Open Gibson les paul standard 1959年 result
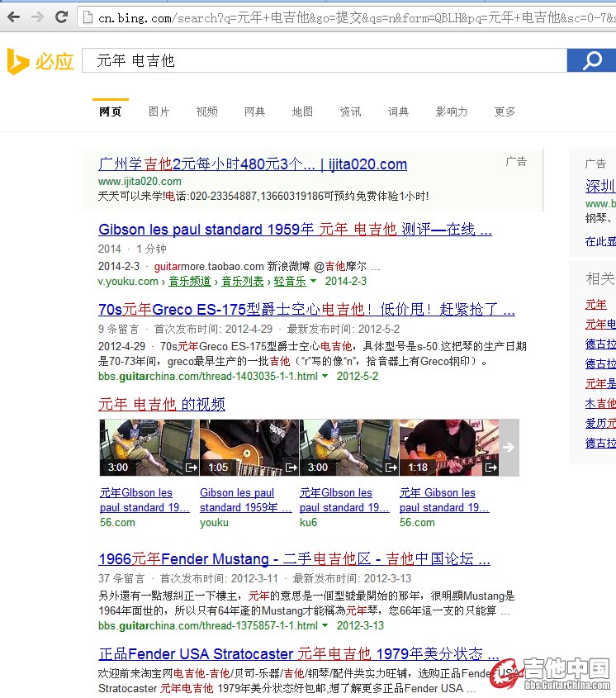Image resolution: width=616 pixels, height=698 pixels. 295,230
